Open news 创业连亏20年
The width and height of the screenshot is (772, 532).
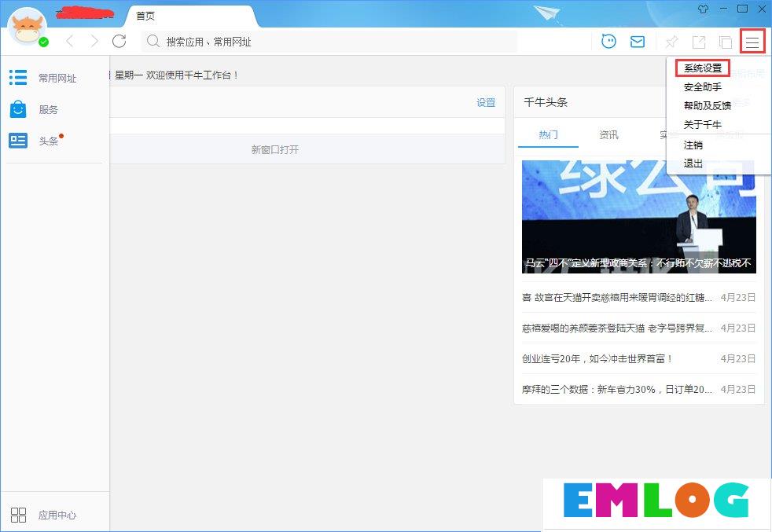click(x=597, y=358)
